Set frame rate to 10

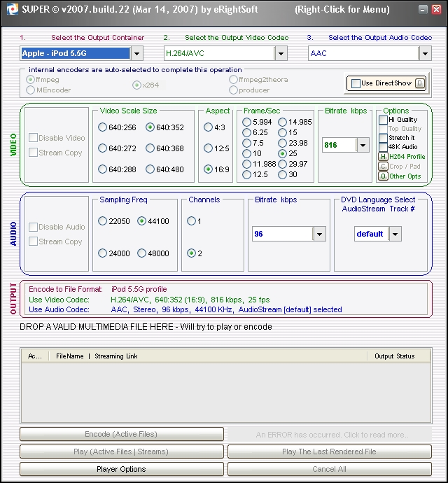tap(246, 153)
